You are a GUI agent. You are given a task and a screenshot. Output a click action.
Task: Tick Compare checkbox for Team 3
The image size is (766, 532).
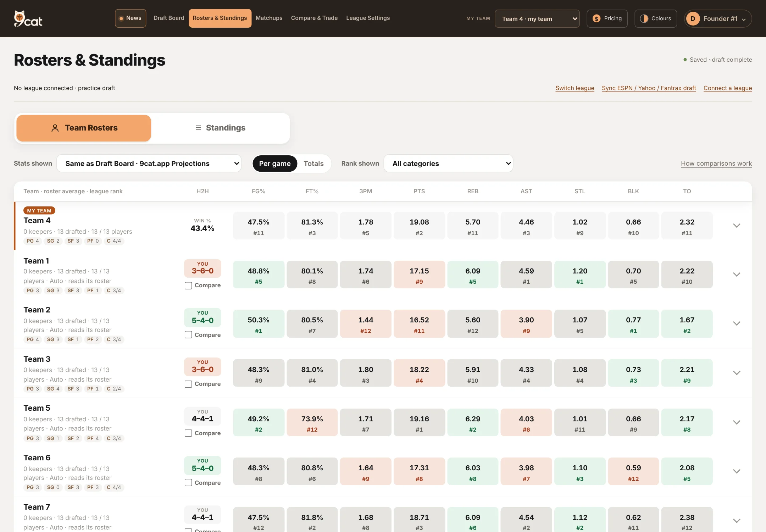tap(188, 384)
